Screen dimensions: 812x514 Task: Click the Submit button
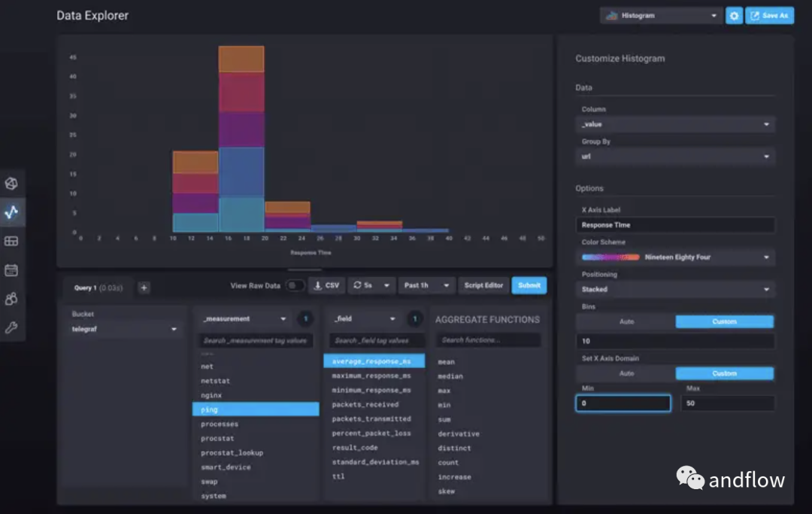[x=529, y=286]
